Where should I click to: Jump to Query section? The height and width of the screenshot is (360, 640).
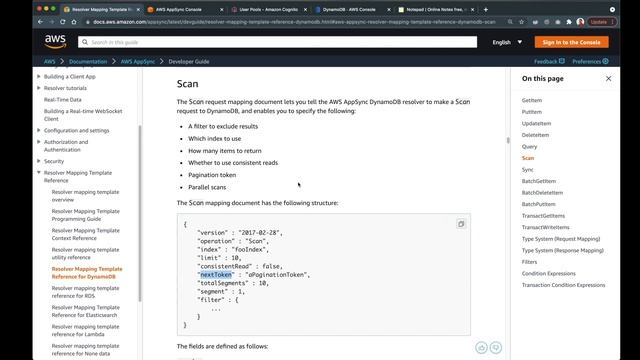(x=529, y=146)
